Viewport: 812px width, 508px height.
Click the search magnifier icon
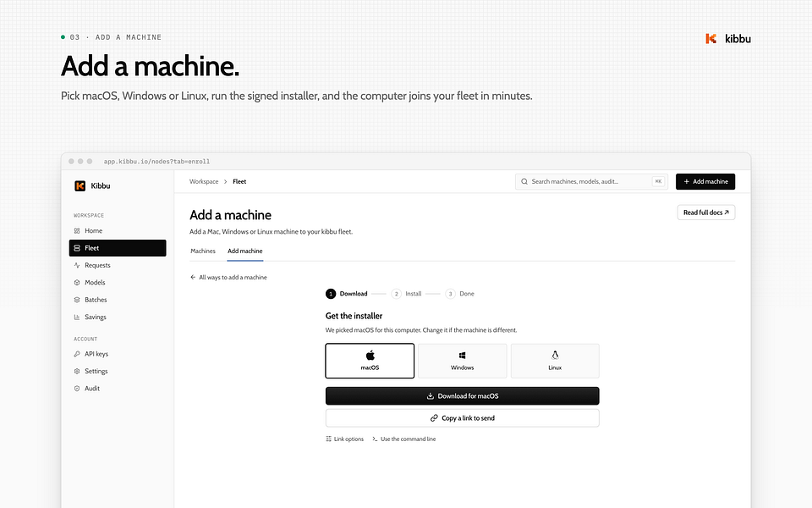click(x=524, y=181)
